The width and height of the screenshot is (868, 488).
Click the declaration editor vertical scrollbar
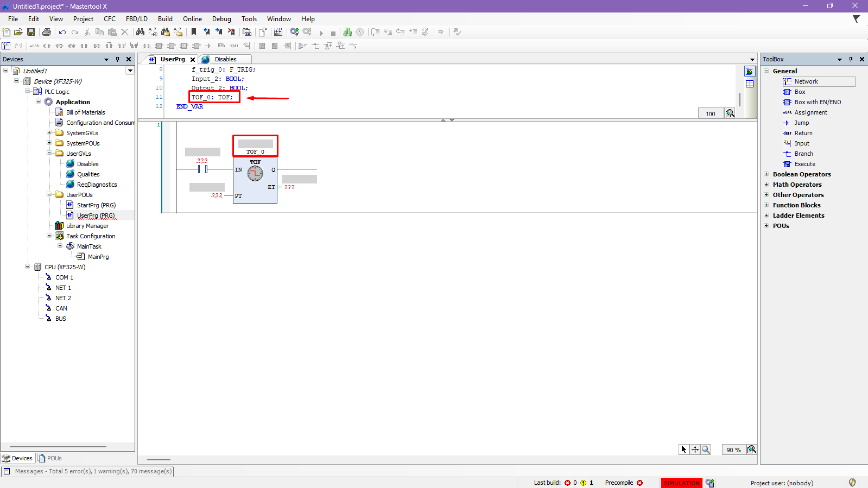[x=740, y=99]
